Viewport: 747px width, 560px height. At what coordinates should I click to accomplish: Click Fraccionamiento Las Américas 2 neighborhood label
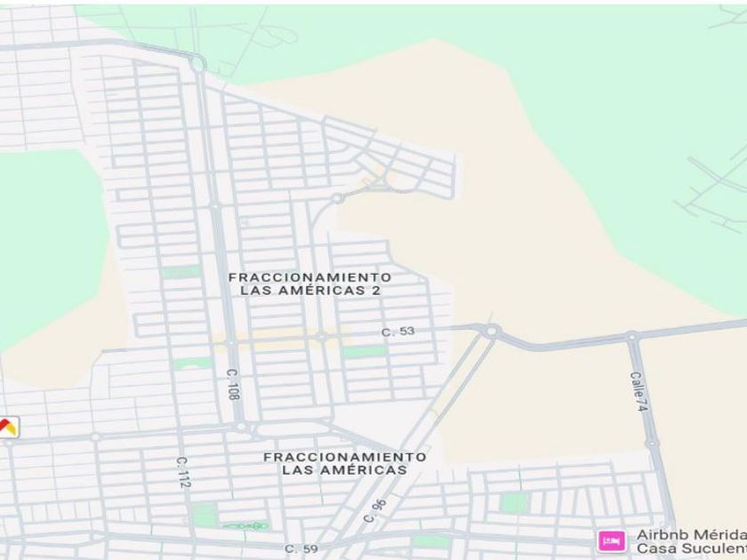[x=310, y=284]
